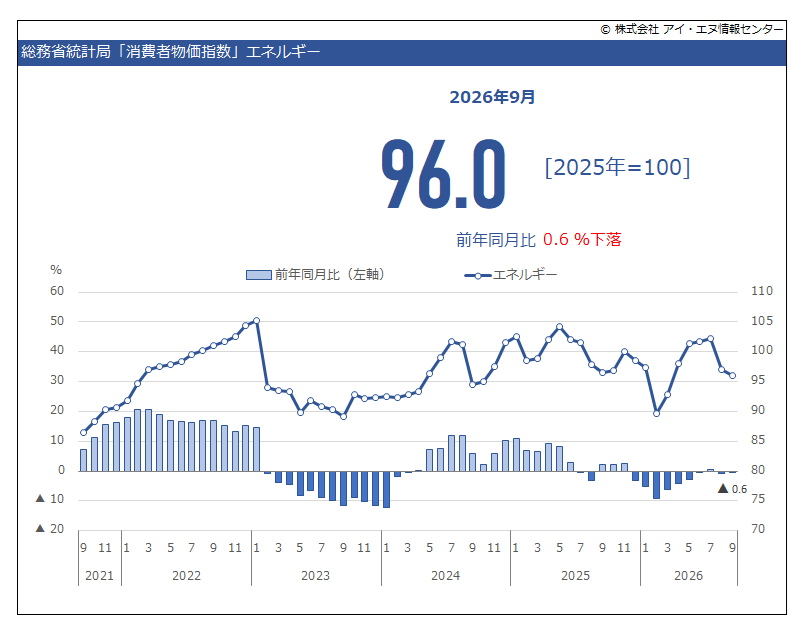Click the red text 0.6 %下落
Image resolution: width=804 pixels, height=635 pixels.
tap(582, 239)
